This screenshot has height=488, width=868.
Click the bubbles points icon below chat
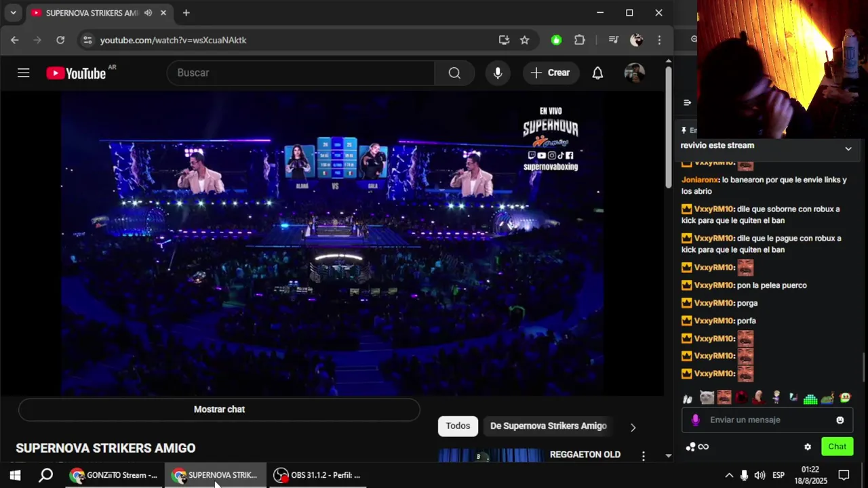click(x=690, y=447)
